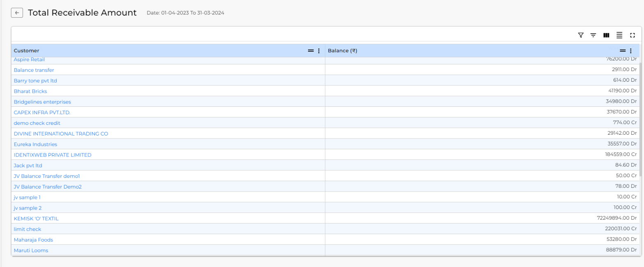Open the Eureka Industries customer link
Viewport: 644px width, 267px height.
pyautogui.click(x=35, y=144)
